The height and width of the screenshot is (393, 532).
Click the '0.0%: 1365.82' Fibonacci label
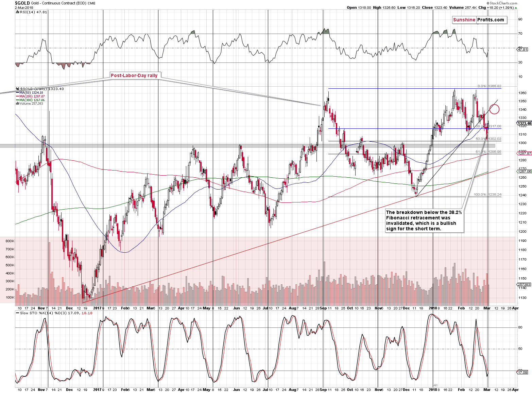point(489,86)
